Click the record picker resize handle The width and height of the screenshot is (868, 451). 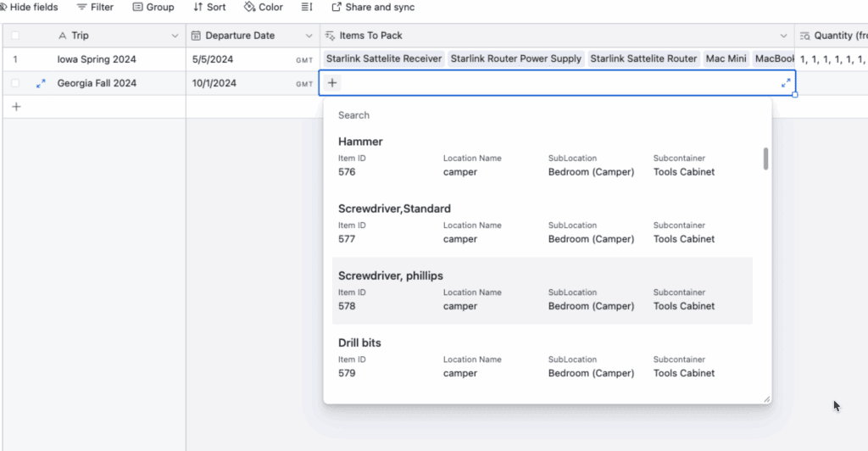(x=766, y=399)
